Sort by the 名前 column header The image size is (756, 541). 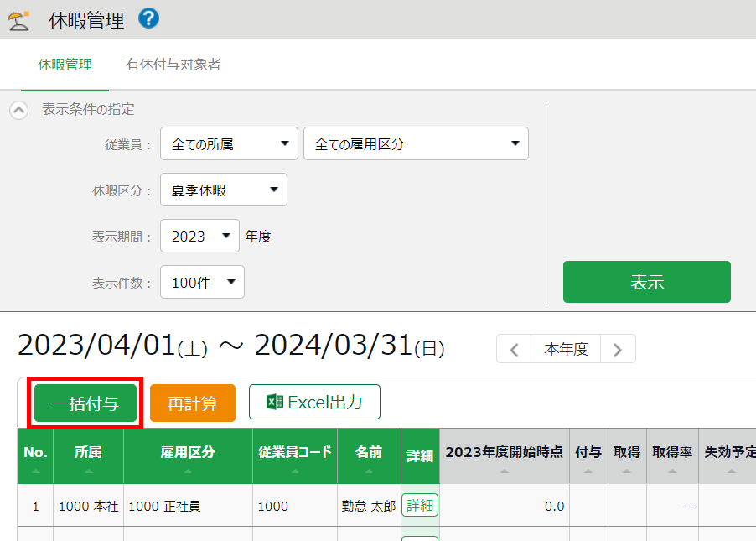[369, 456]
